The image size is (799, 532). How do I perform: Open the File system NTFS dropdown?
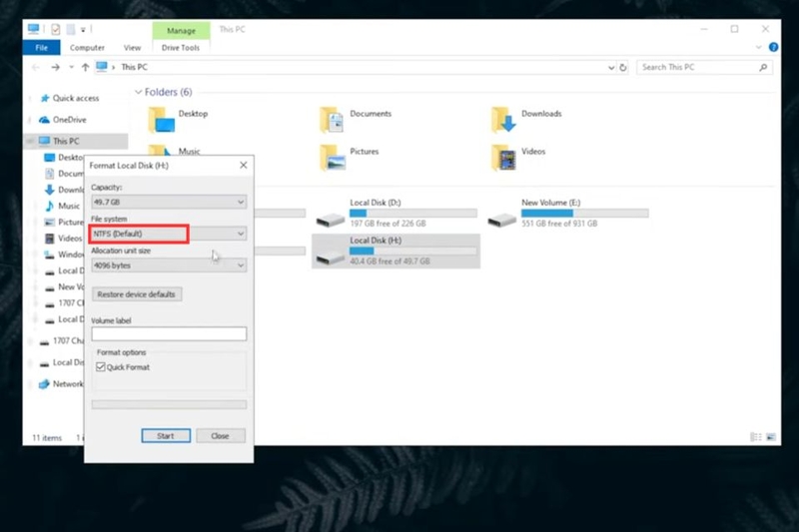click(169, 234)
